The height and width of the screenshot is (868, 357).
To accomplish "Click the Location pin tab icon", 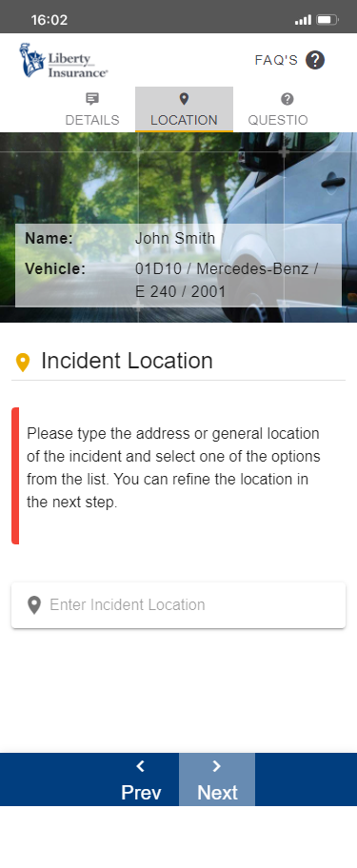I will tap(185, 99).
